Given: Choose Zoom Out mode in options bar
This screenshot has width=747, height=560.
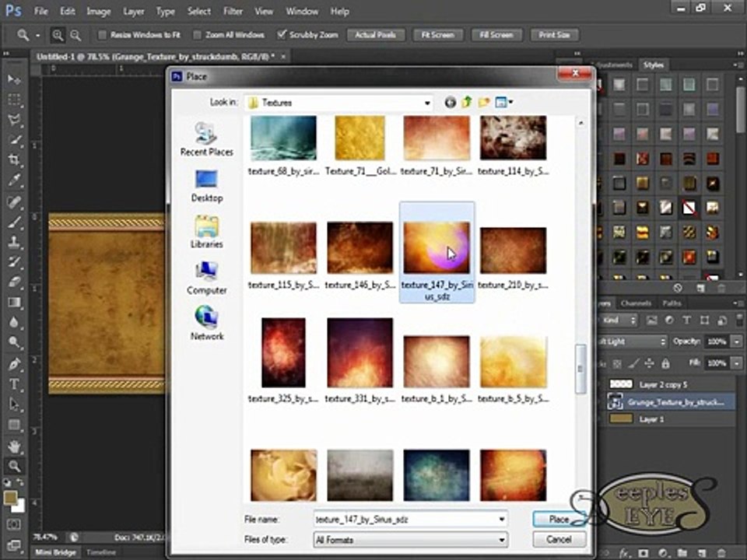Looking at the screenshot, I should (75, 35).
